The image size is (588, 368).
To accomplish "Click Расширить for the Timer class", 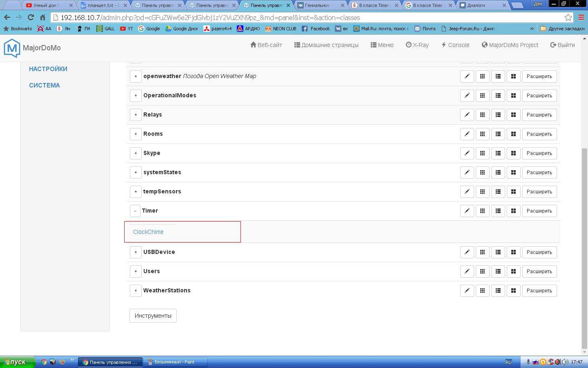I will (x=539, y=211).
